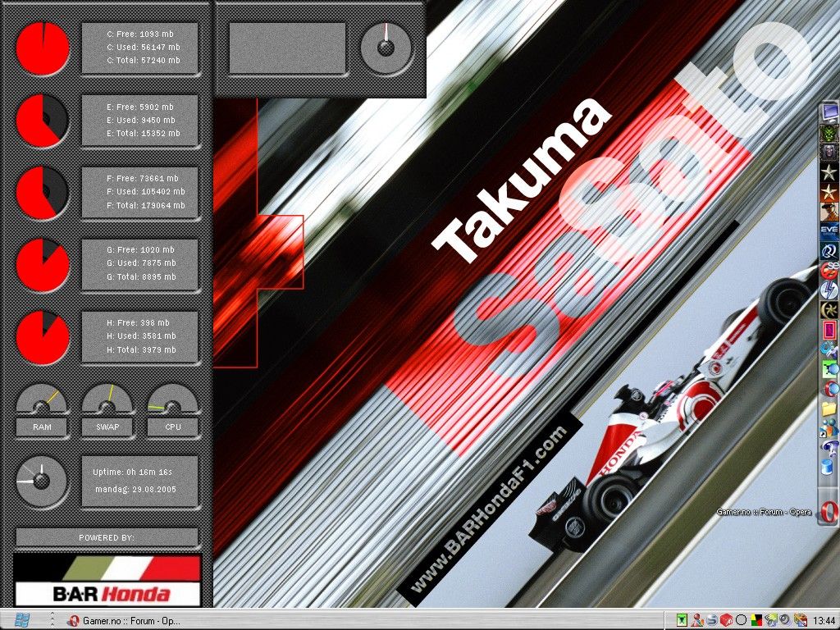Screen dimensions: 840x630
Task: Select the 'F: Total: 179064 mb' text
Action: 146,205
